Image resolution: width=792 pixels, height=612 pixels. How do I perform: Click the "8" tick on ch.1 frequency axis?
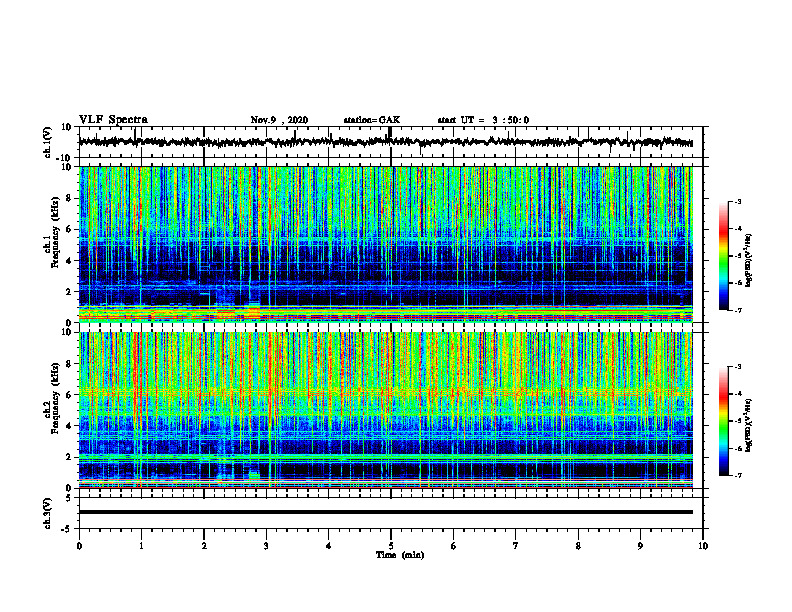pos(70,198)
